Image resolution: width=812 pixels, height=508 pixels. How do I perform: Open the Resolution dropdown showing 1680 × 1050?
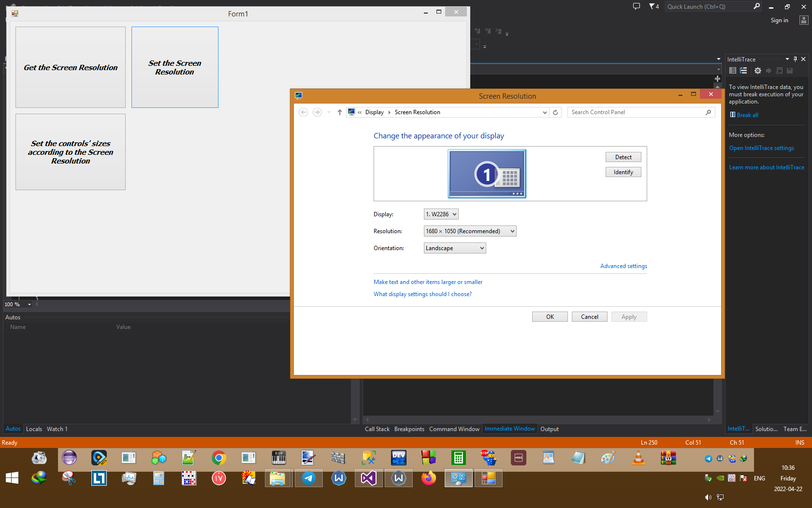(470, 231)
